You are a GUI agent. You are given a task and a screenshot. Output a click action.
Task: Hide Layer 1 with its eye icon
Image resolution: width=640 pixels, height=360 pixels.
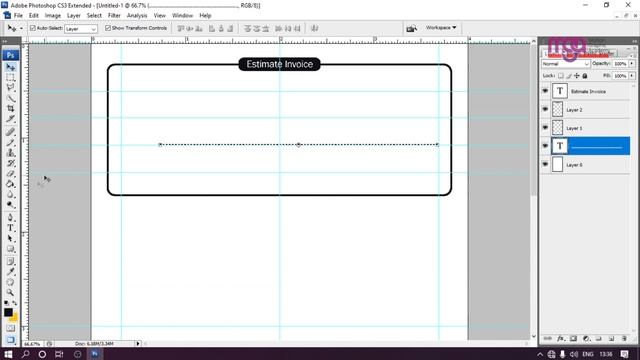point(545,128)
